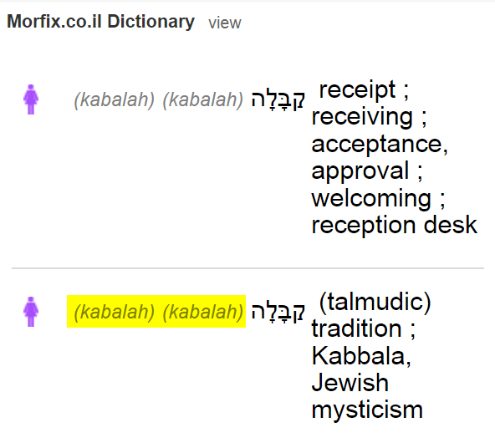Click 'acceptance' in the first definition

coord(377,145)
